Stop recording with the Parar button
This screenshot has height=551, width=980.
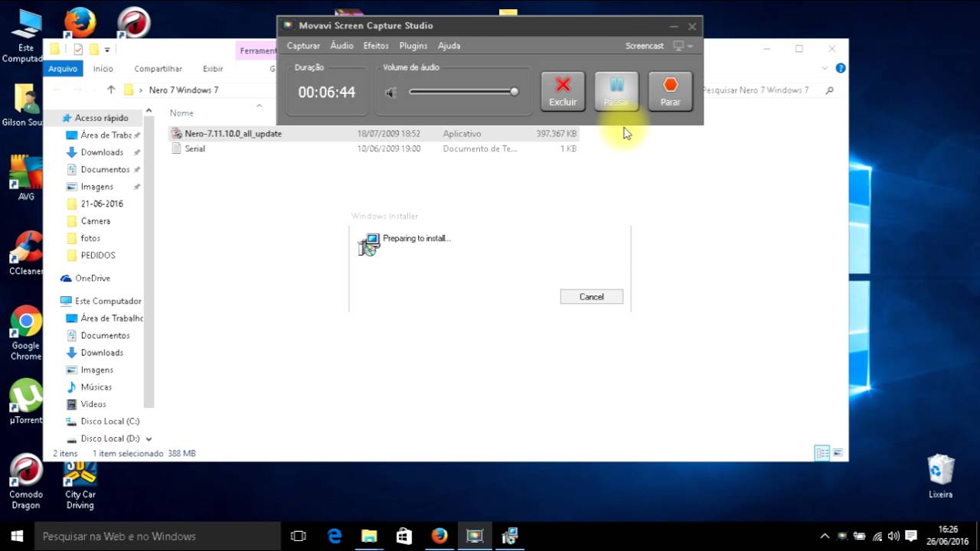[670, 91]
